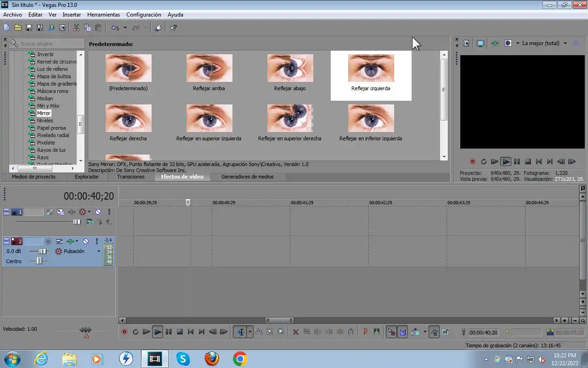
Task: Open project properties from the toolbar
Action: point(62,28)
